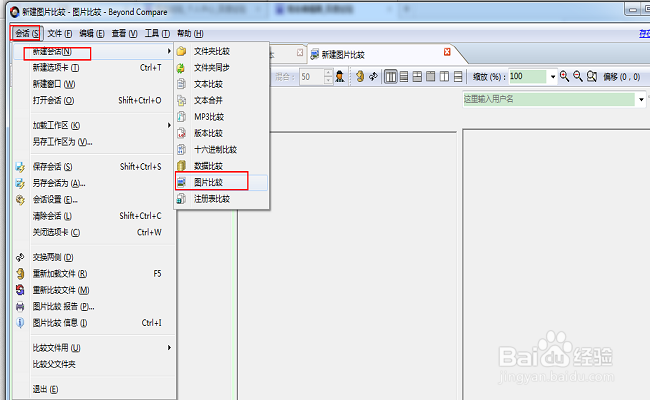650x400 pixels.
Task: Expand the 新建会话 (N) submenu arrow
Action: (x=169, y=51)
